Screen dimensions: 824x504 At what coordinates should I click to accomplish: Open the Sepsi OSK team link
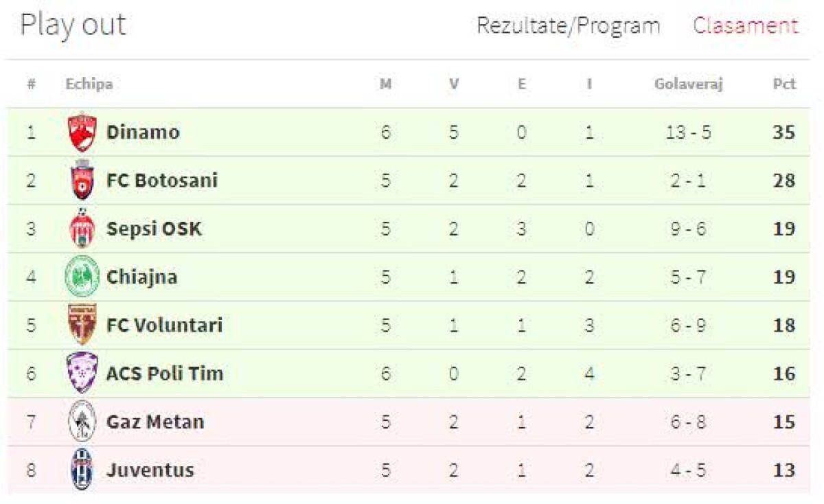pos(154,229)
